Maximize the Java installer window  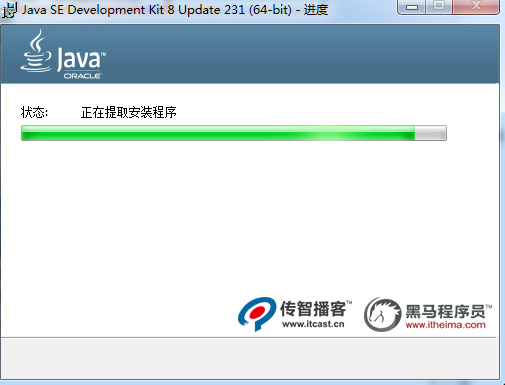(x=439, y=6)
